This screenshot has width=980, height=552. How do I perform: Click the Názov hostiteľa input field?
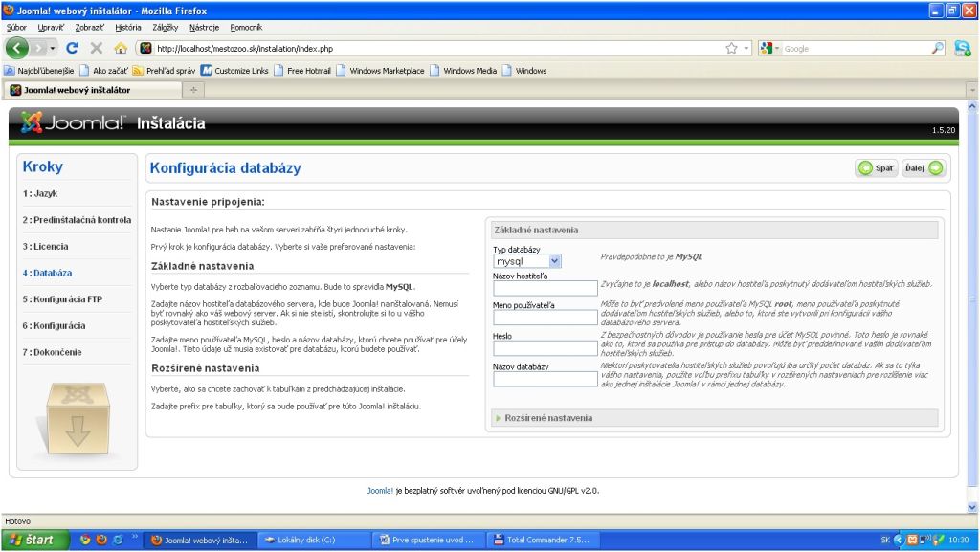click(545, 288)
